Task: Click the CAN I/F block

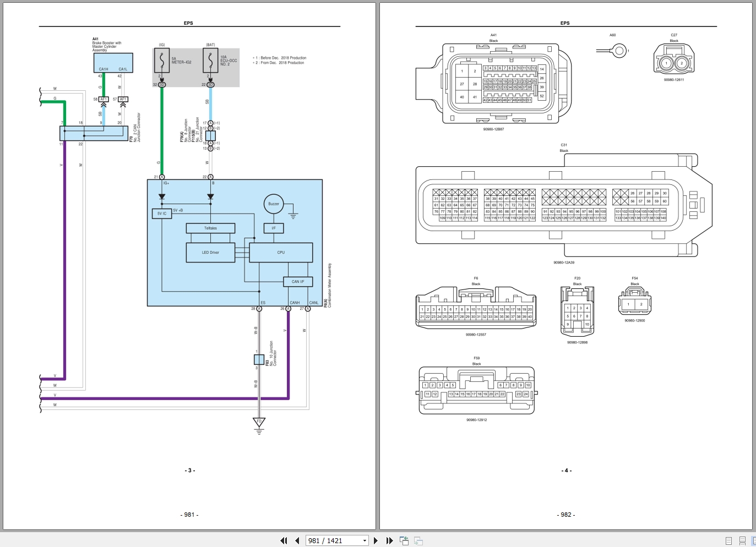Action: 298,281
